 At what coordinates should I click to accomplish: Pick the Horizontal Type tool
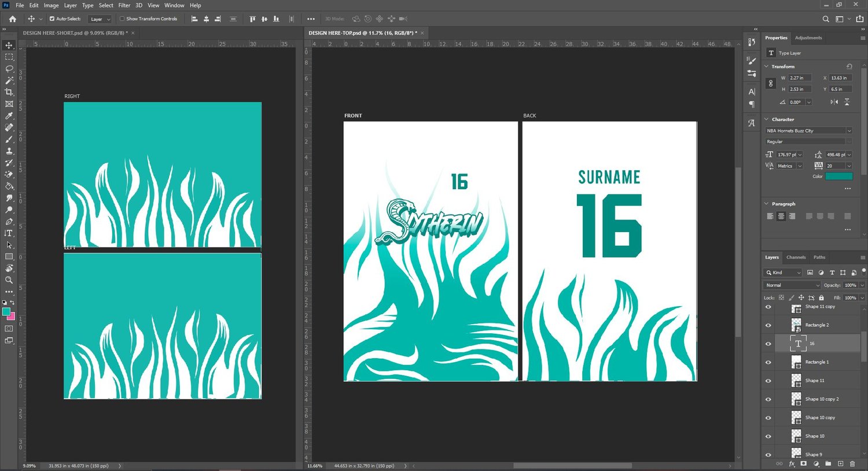tap(9, 233)
